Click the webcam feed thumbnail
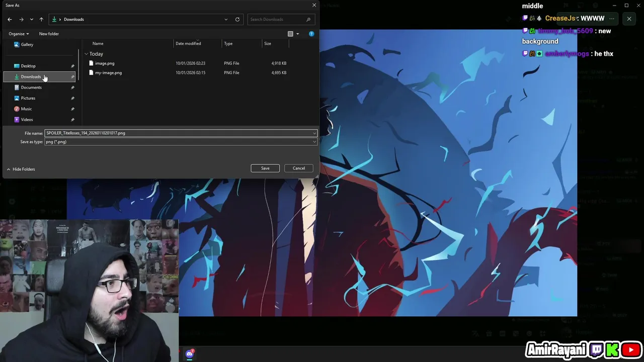 (89, 291)
